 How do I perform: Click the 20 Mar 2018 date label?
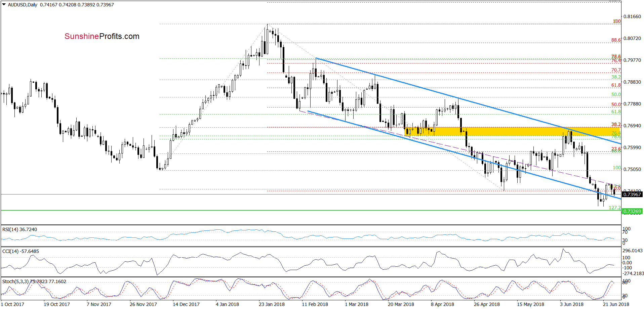pos(401,304)
